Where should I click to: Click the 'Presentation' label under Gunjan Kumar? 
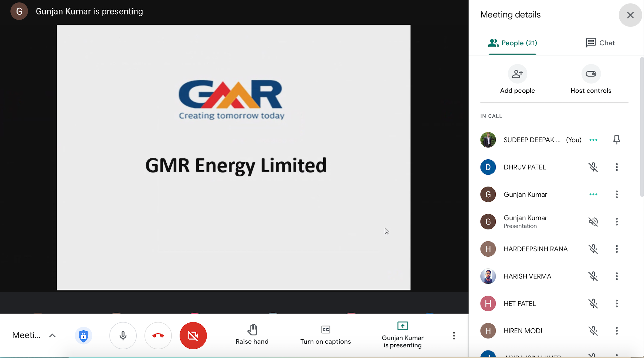(x=520, y=226)
